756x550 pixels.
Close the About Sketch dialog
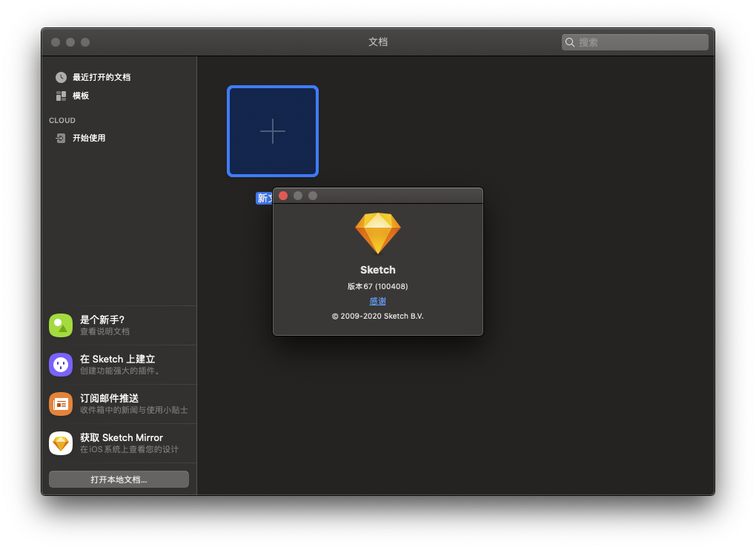283,196
